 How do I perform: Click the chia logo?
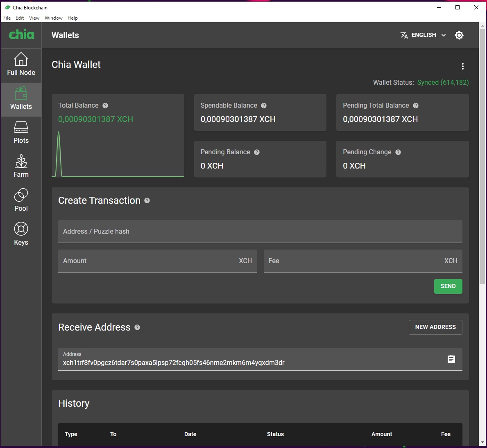point(21,34)
